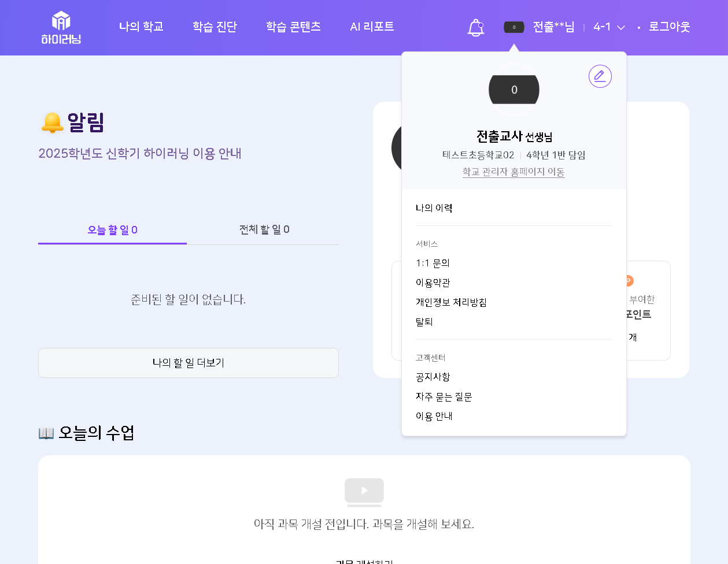
Task: Follow 학교 관리자 홈페이지 이동 link
Action: (513, 172)
